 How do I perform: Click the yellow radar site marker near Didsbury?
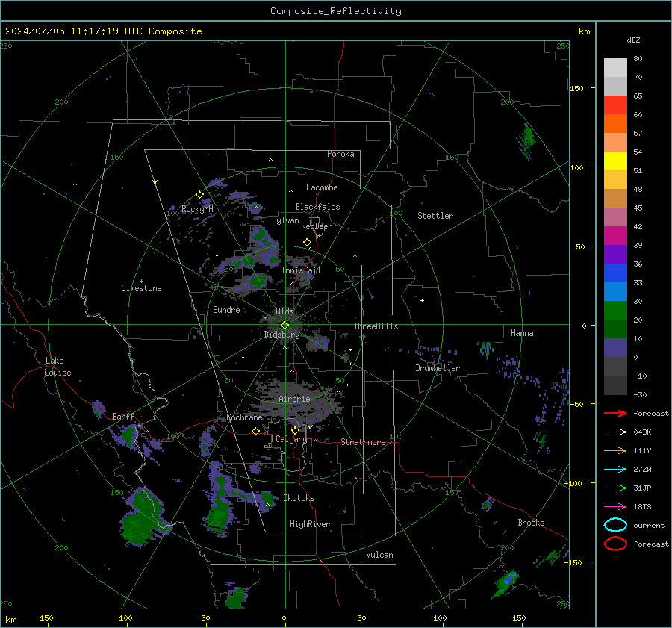[284, 326]
